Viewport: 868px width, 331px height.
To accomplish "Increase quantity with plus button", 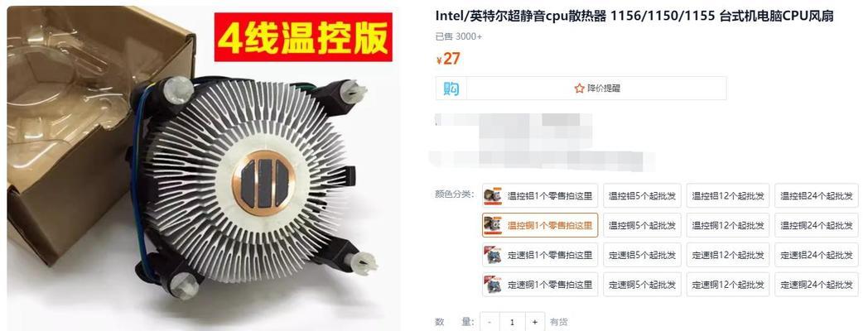I will pos(534,322).
